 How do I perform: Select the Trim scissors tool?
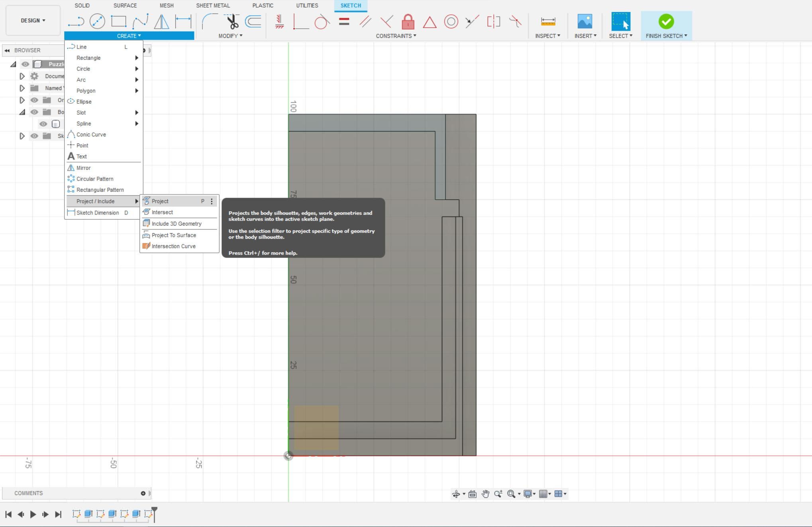point(232,22)
